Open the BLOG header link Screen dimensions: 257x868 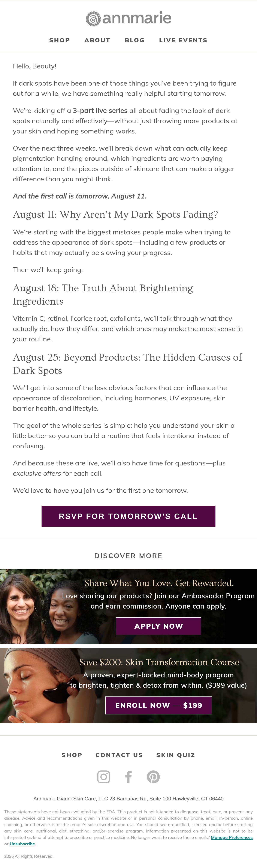pos(135,40)
